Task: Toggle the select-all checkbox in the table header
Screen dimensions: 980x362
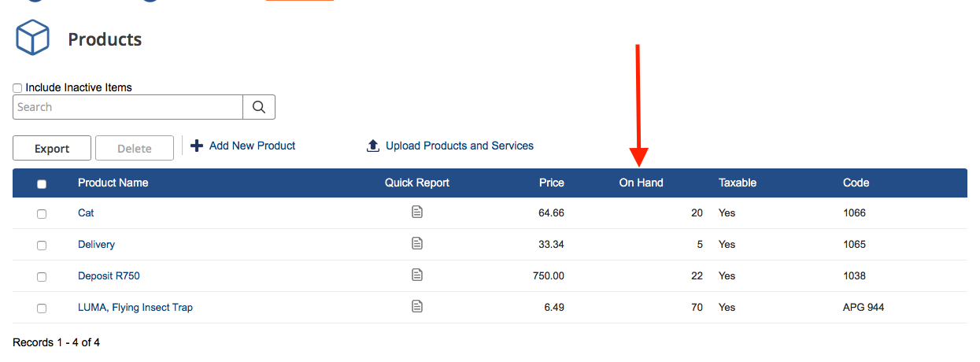Action: pyautogui.click(x=42, y=184)
